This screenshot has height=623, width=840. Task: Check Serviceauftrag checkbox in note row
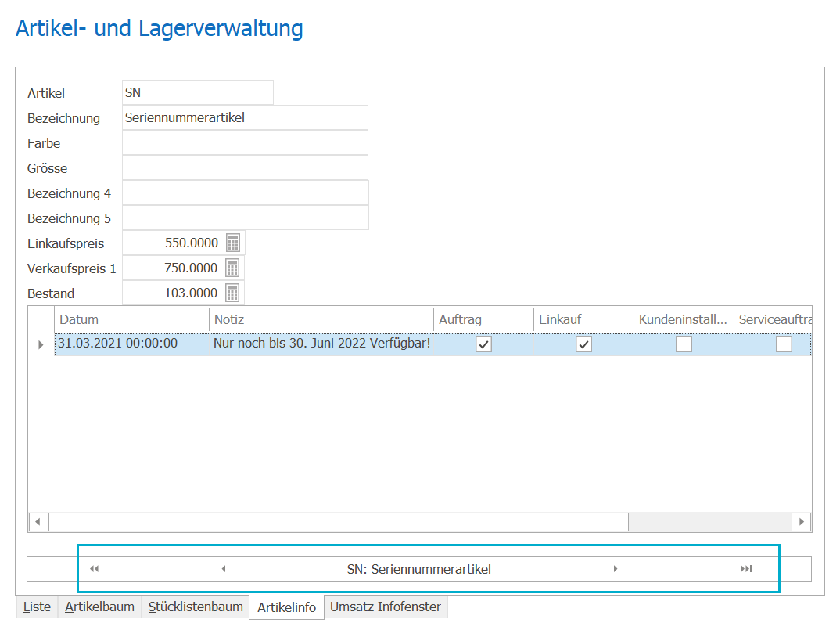(x=784, y=344)
